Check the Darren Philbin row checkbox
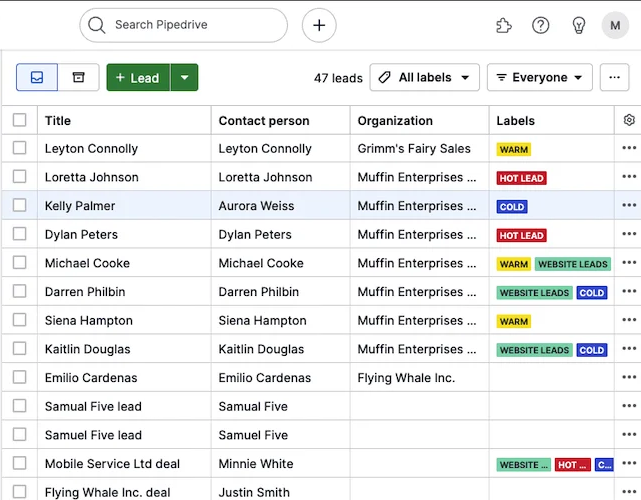This screenshot has width=641, height=500. [x=20, y=291]
